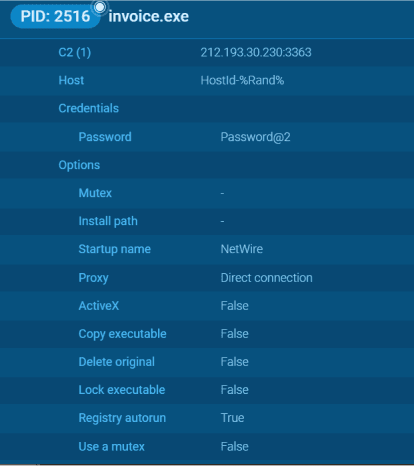Click the Install path option row

(207, 221)
